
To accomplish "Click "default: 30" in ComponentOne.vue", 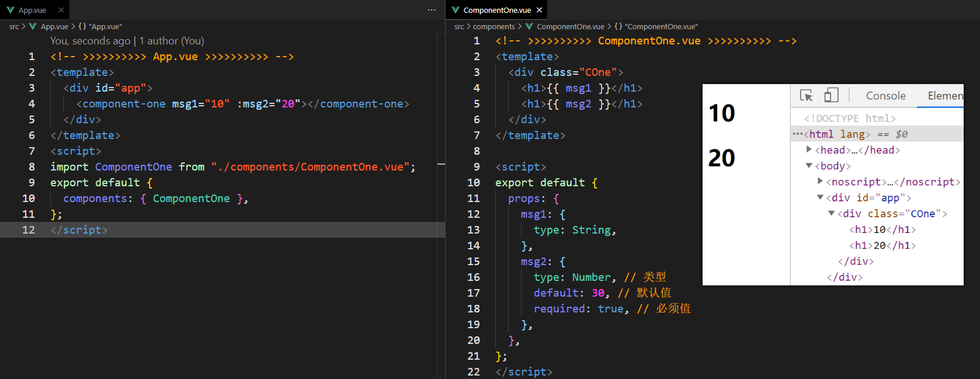I will [x=569, y=293].
